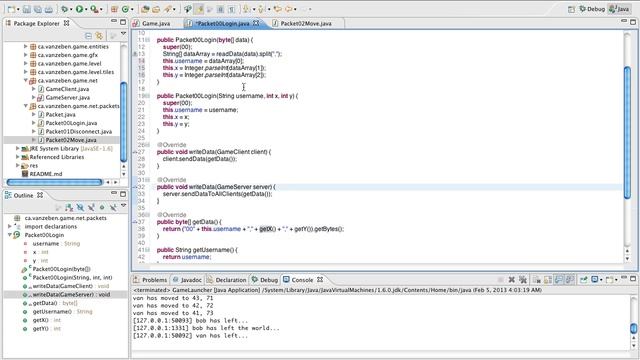Screen dimensions: 640x360
Task: Toggle Hide Static Members in Outline
Action: click(91, 208)
